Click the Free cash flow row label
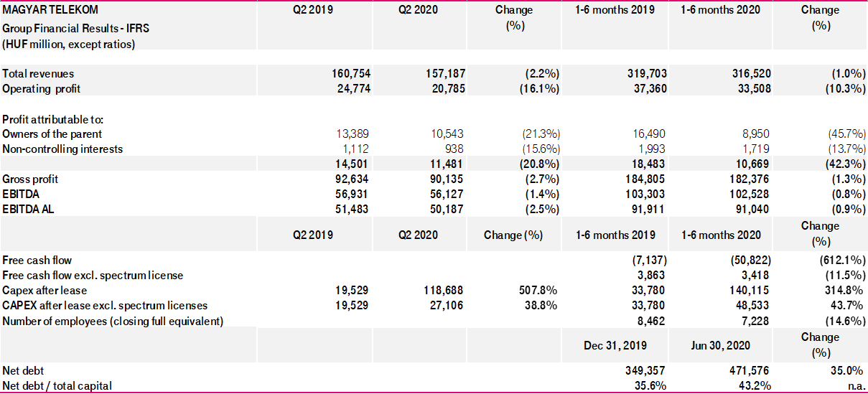868x394 pixels. coord(37,260)
